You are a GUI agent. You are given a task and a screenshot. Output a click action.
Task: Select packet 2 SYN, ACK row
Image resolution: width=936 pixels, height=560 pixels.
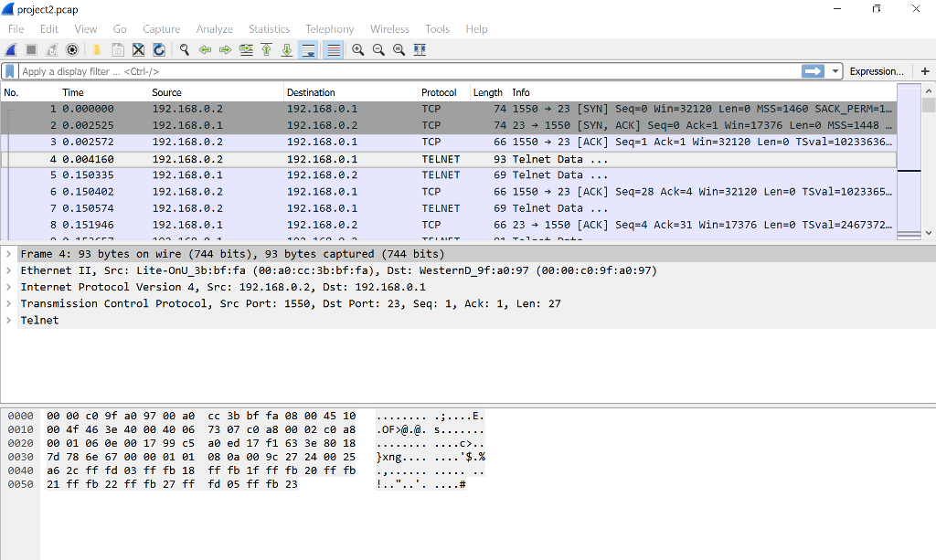(x=448, y=126)
